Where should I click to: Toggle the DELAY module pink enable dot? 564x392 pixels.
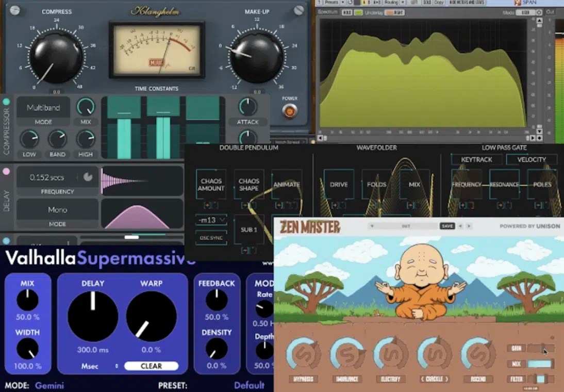[x=6, y=172]
